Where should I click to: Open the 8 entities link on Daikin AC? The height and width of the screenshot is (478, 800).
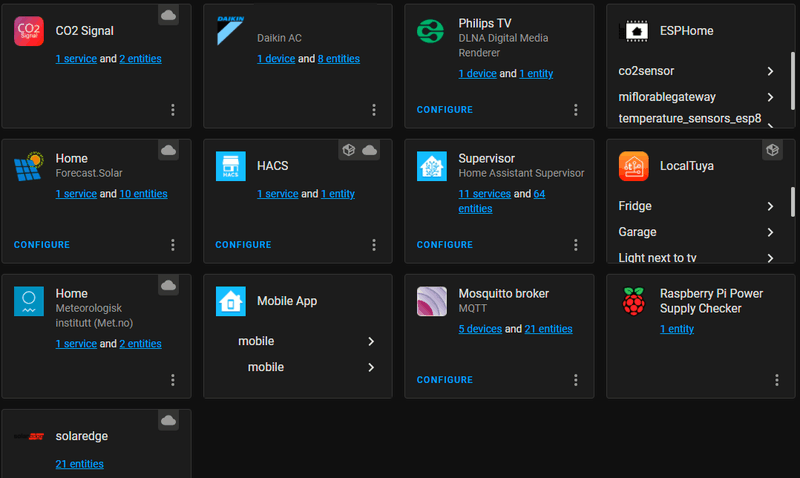(339, 59)
